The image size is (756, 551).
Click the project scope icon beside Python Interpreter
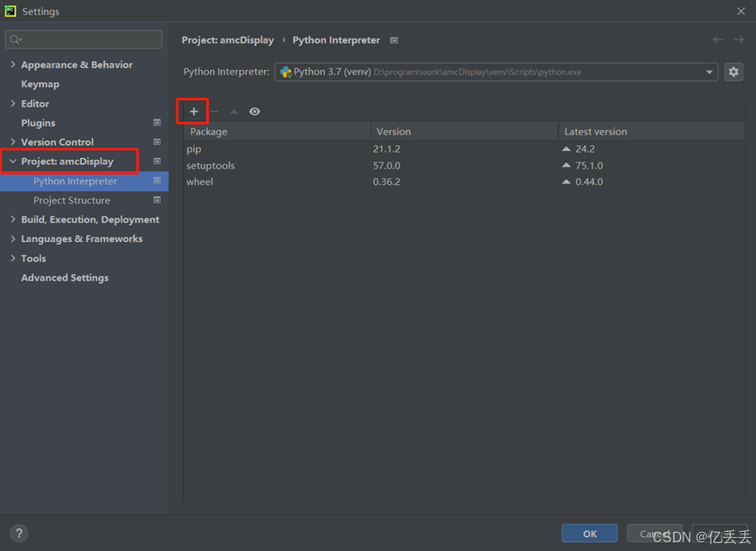(156, 180)
